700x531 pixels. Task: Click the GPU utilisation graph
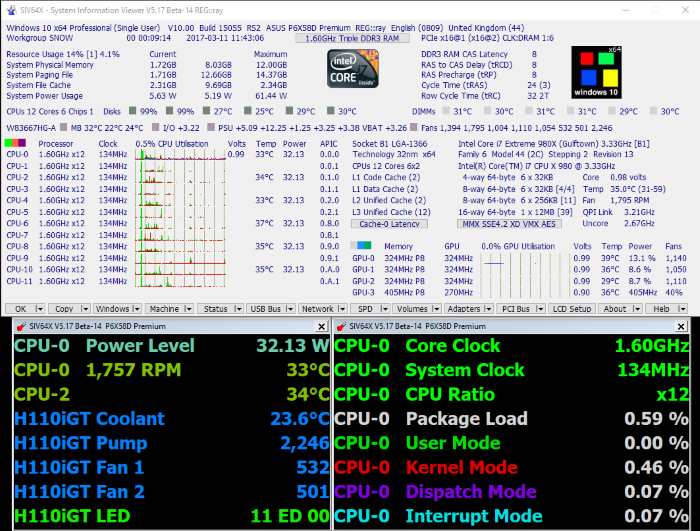coord(523,275)
